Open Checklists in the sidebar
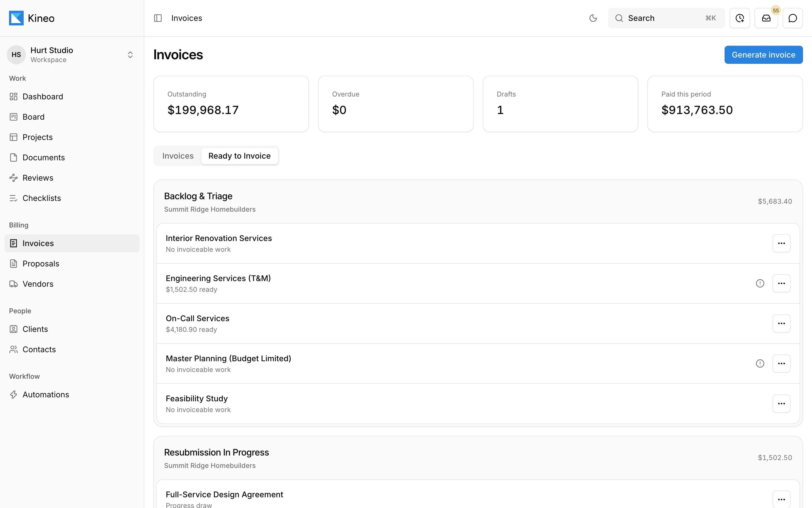 [72, 198]
